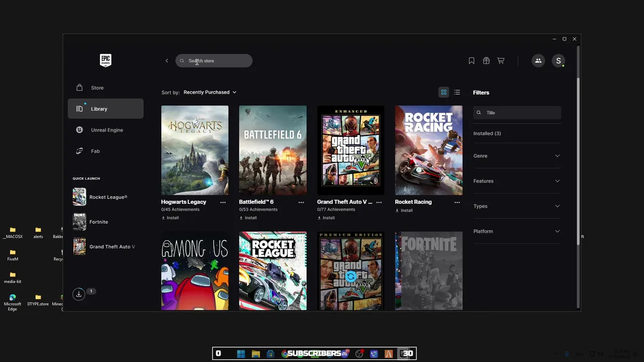The image size is (644, 362).
Task: Open the wishlist bookmark icon
Action: click(471, 61)
